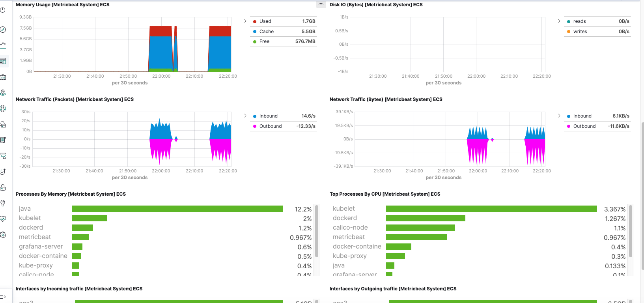The image size is (644, 303).
Task: Open Dev Tools wrench icon
Action: pos(3,203)
